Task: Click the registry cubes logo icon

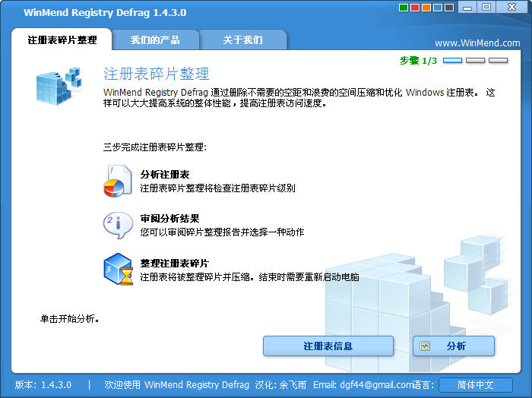Action: pos(59,86)
